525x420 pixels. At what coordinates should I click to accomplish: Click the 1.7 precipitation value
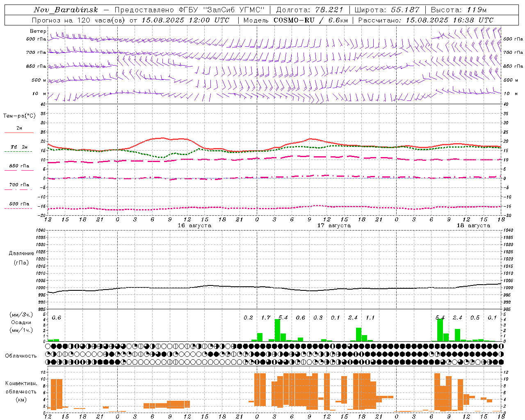(266, 318)
